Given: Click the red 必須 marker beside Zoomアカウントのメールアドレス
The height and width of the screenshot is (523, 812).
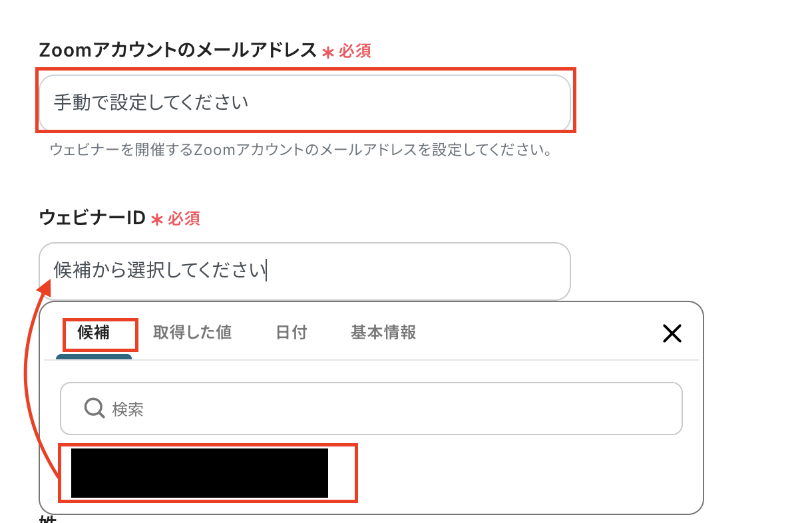Looking at the screenshot, I should click(x=355, y=51).
